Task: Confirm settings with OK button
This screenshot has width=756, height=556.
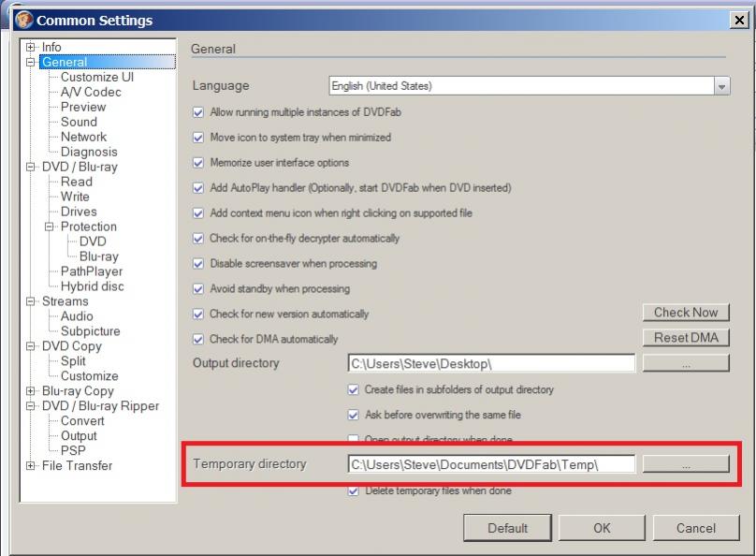Action: coord(602,528)
